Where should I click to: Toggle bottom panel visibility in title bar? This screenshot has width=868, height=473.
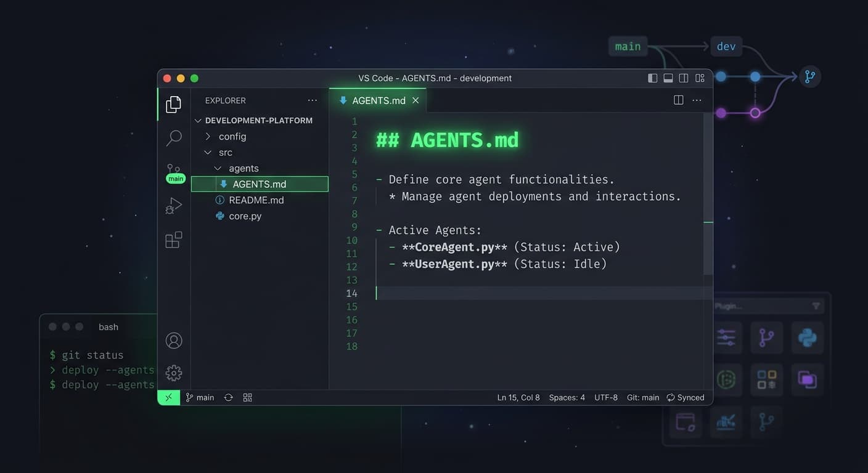pyautogui.click(x=668, y=78)
